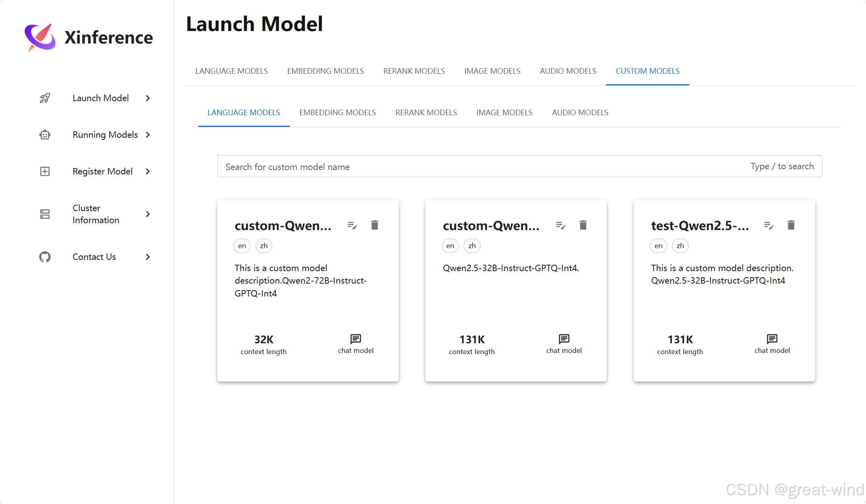The height and width of the screenshot is (504, 866).
Task: Expand the Running Models chevron
Action: point(148,135)
